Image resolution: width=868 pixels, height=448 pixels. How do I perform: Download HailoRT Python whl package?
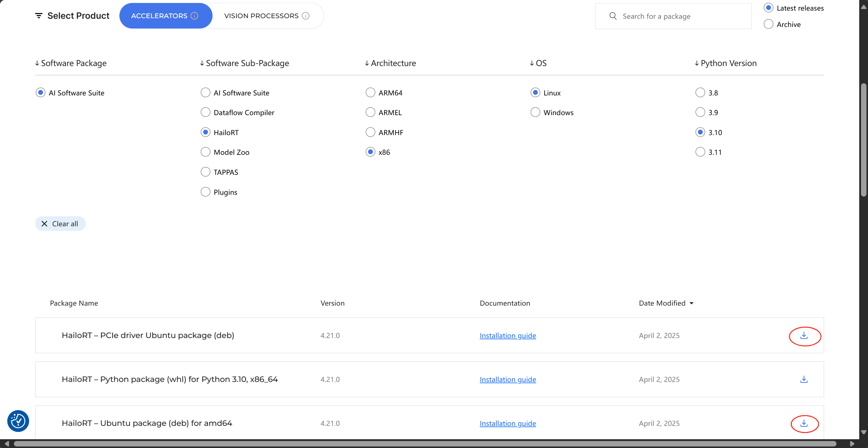tap(804, 379)
